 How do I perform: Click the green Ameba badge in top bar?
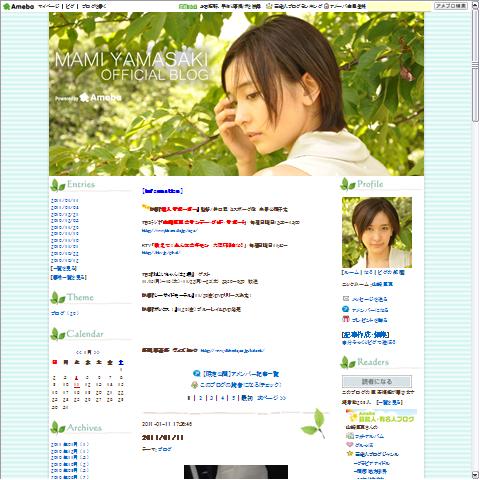[x=188, y=6]
